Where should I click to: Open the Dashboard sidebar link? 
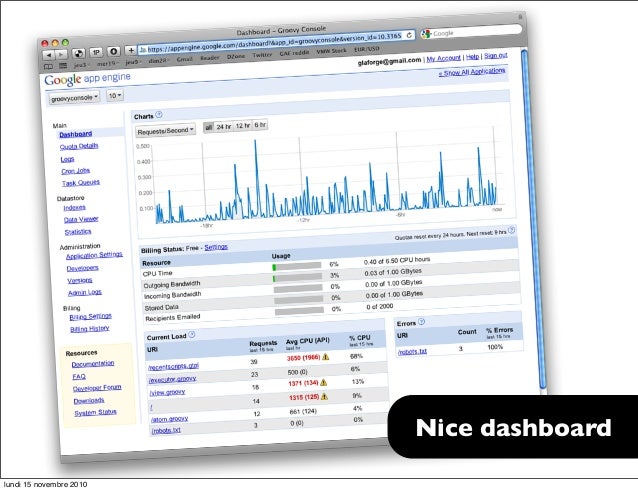[x=76, y=134]
